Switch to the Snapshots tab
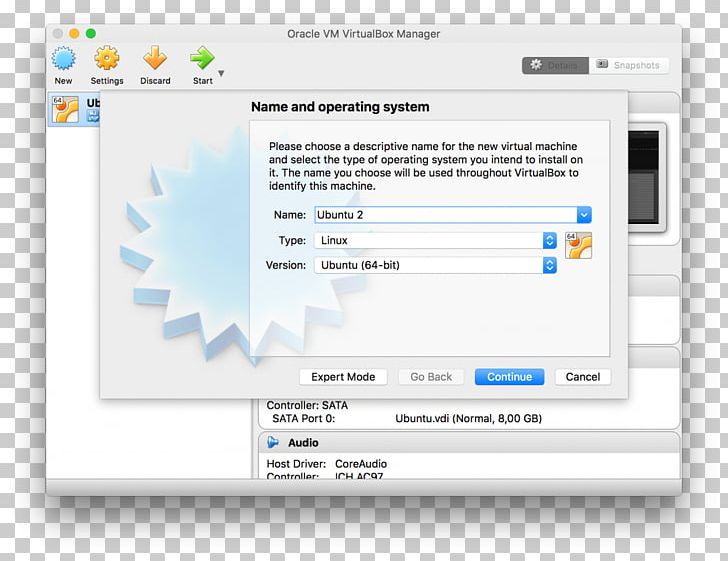This screenshot has height=561, width=728. 629,65
